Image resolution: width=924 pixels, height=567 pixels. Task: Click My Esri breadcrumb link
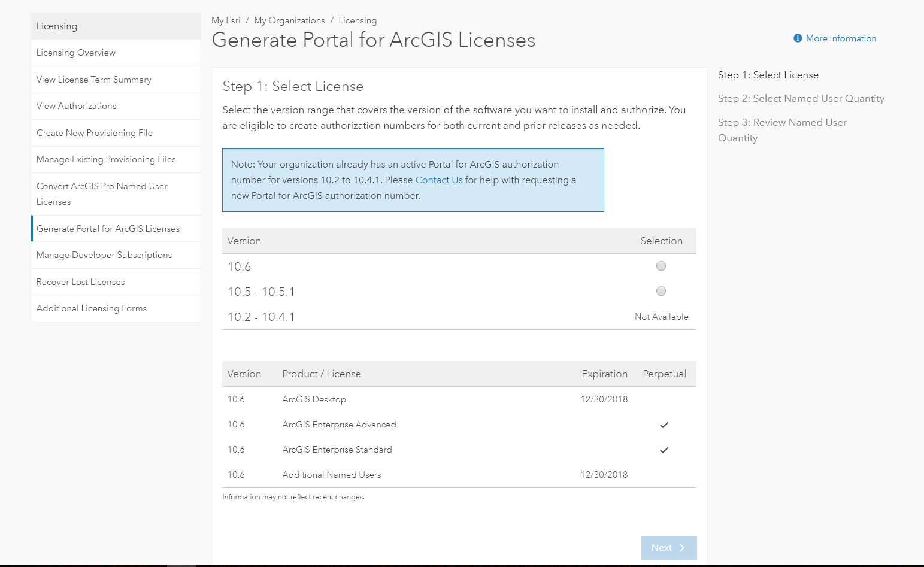click(226, 20)
